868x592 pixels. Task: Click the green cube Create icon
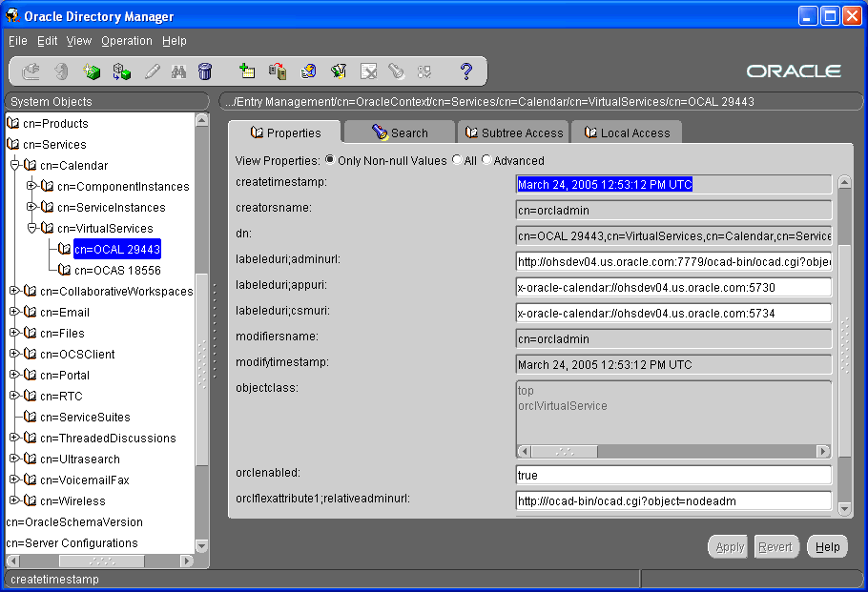[92, 71]
